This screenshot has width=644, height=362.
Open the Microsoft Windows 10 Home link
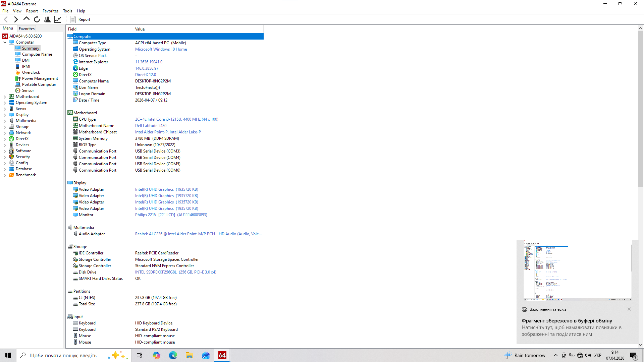tap(161, 49)
